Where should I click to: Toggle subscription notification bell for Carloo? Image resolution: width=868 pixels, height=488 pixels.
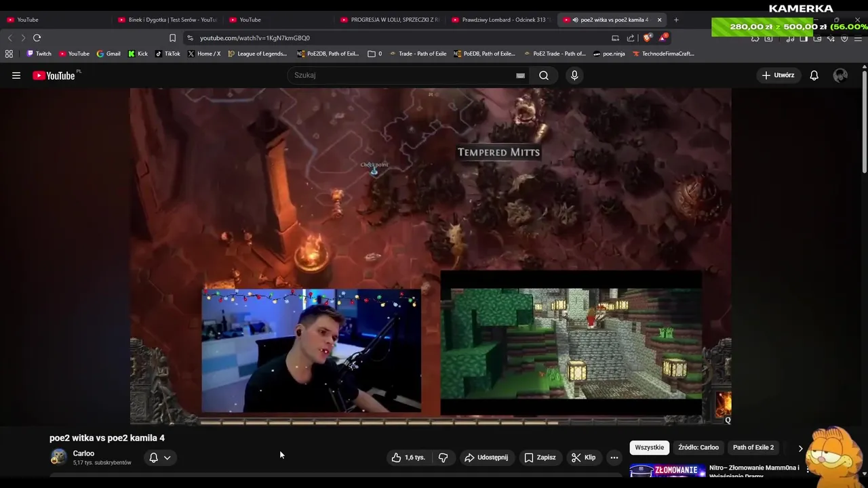coord(153,457)
